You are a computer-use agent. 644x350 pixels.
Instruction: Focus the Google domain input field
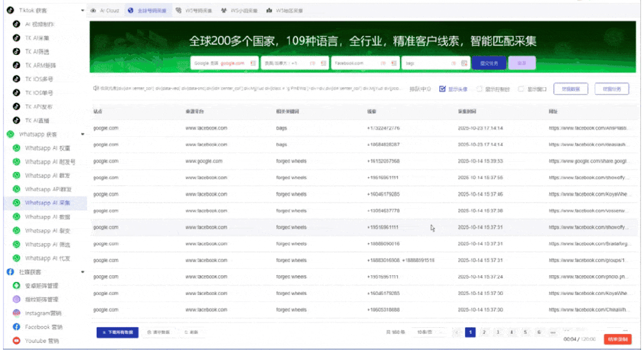(224, 63)
